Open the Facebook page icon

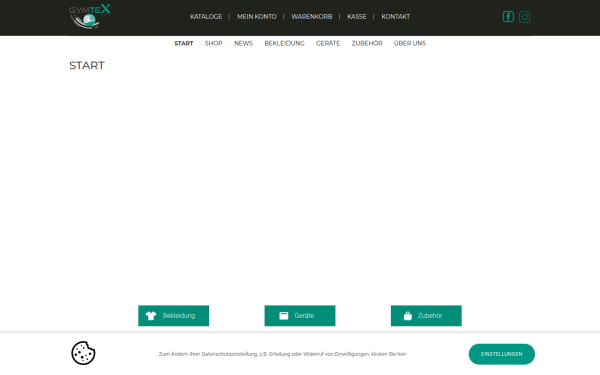coord(508,17)
